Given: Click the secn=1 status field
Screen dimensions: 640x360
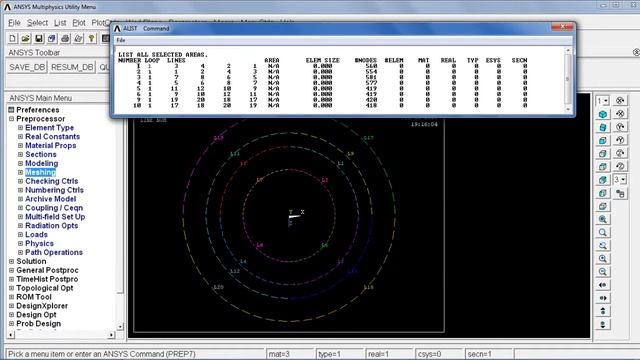Looking at the screenshot, I should coord(489,354).
